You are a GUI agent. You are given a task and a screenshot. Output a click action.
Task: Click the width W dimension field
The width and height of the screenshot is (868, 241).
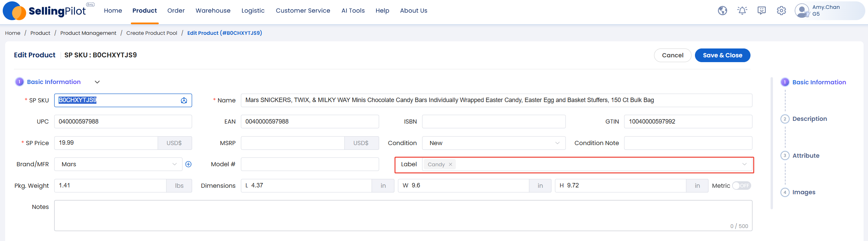(x=463, y=186)
